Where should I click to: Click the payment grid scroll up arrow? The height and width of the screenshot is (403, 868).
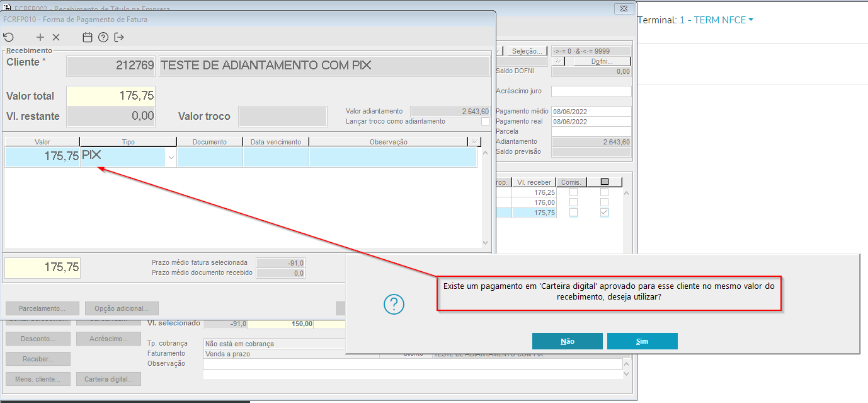485,153
